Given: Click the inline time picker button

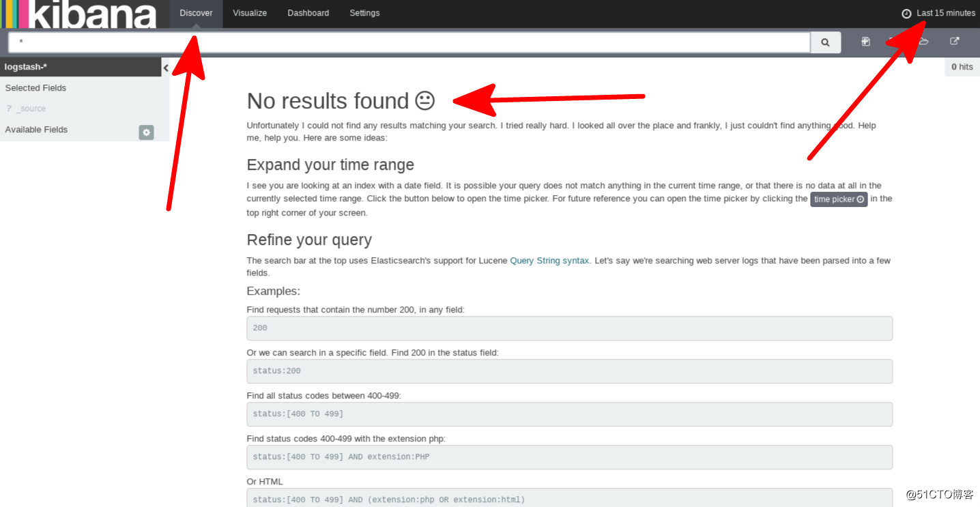Looking at the screenshot, I should pos(839,199).
